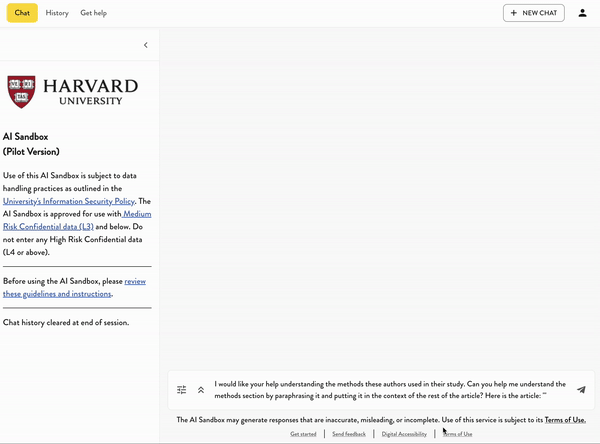
Task: Open the Digital Accessibility footer link
Action: pos(404,434)
